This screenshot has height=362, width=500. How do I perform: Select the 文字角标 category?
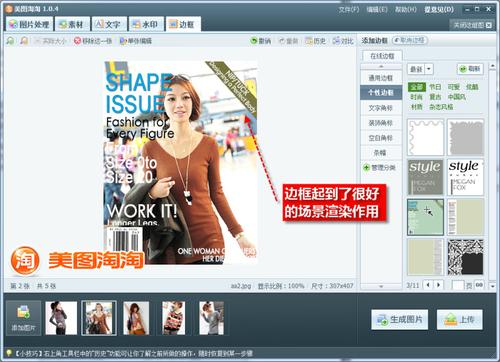[381, 108]
